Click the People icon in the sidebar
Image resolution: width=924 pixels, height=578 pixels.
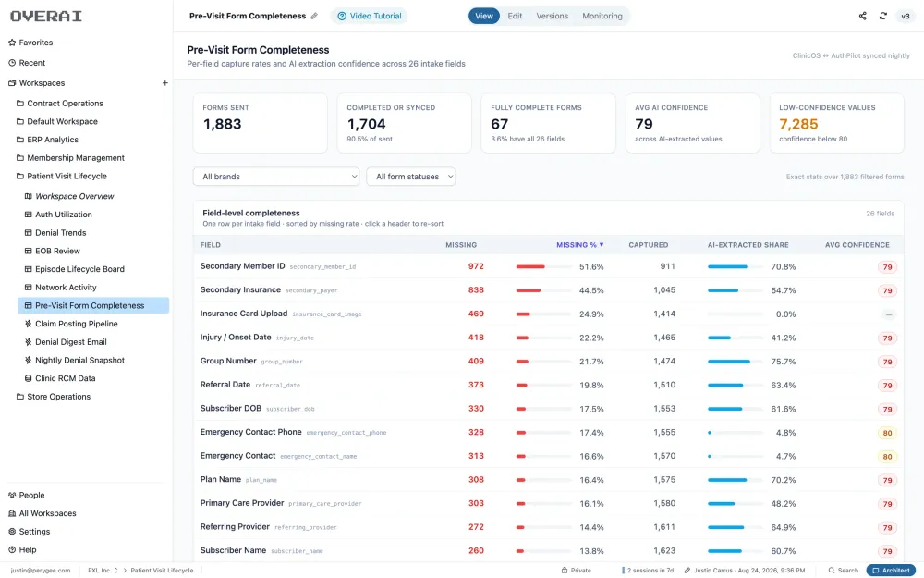[12, 496]
